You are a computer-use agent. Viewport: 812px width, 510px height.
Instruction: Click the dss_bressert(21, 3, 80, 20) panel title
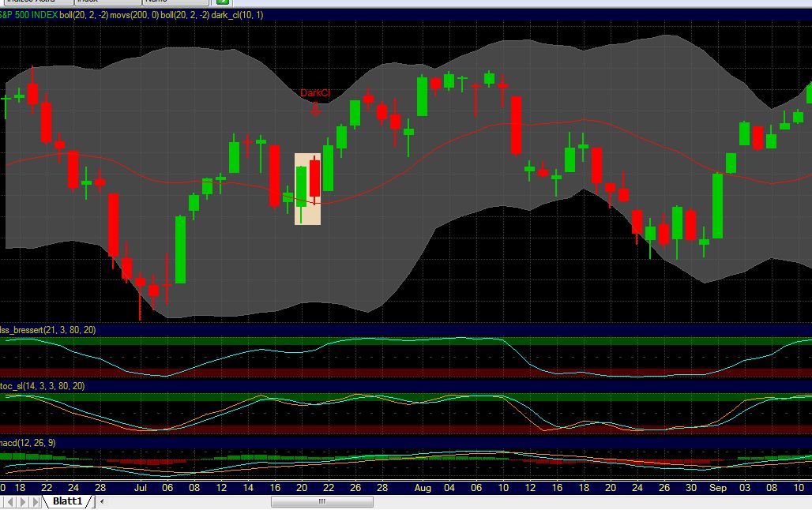pyautogui.click(x=47, y=329)
